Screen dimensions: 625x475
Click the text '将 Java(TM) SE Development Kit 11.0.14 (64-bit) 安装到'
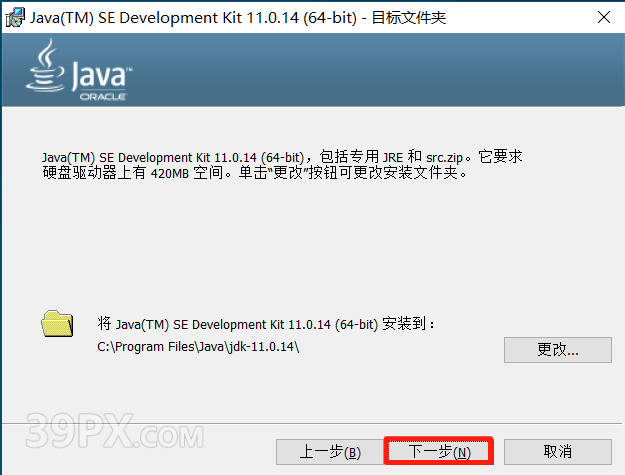click(266, 324)
